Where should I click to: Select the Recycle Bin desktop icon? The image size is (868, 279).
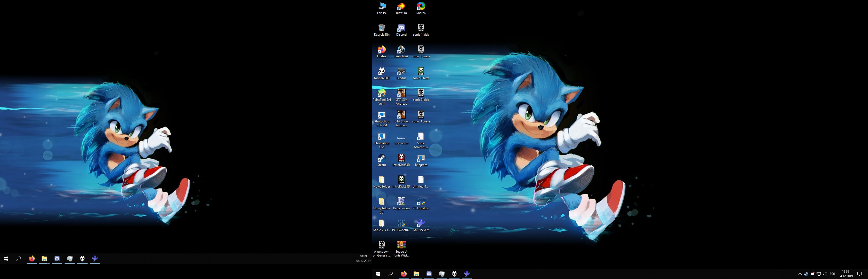pyautogui.click(x=382, y=30)
